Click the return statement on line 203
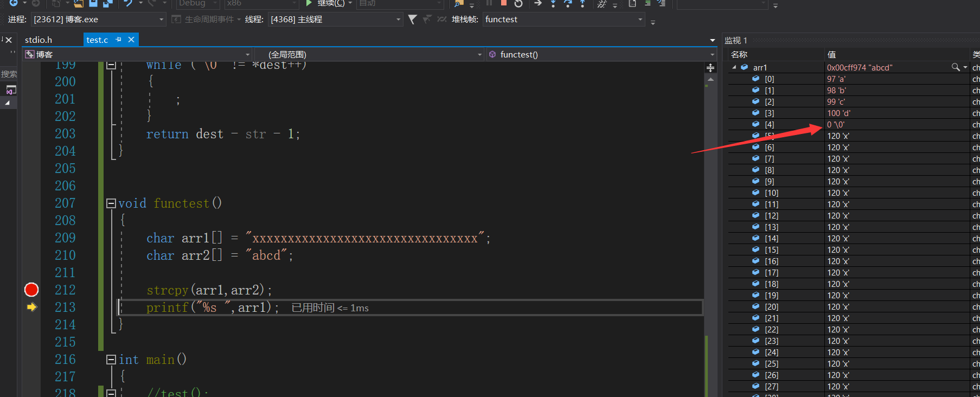The height and width of the screenshot is (397, 980). (x=223, y=134)
